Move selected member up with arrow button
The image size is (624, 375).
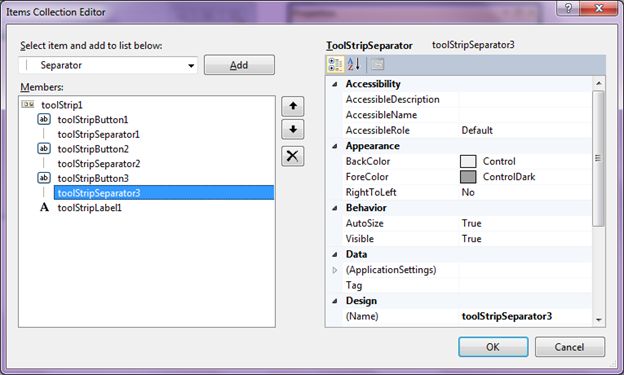tap(292, 106)
